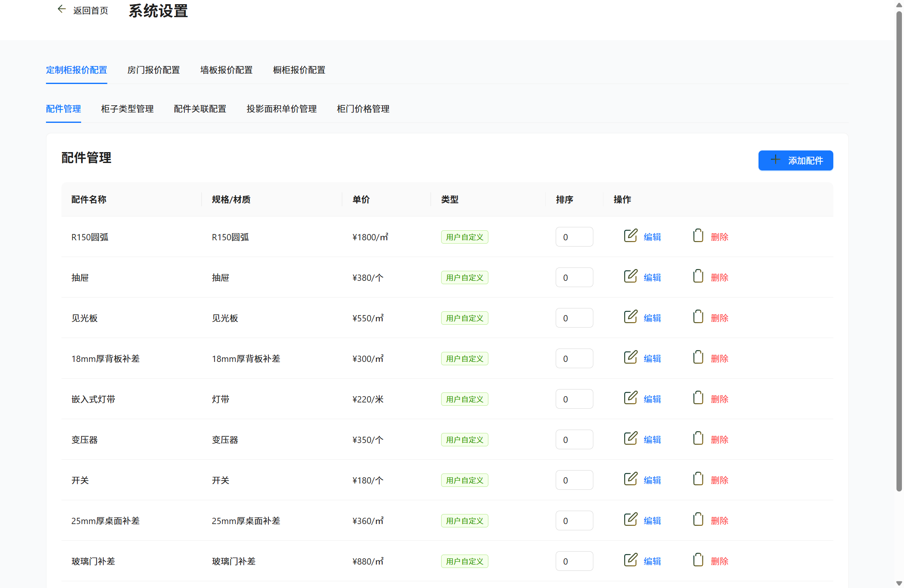Click the trash icon for R150圆弧
The width and height of the screenshot is (904, 588).
point(698,236)
